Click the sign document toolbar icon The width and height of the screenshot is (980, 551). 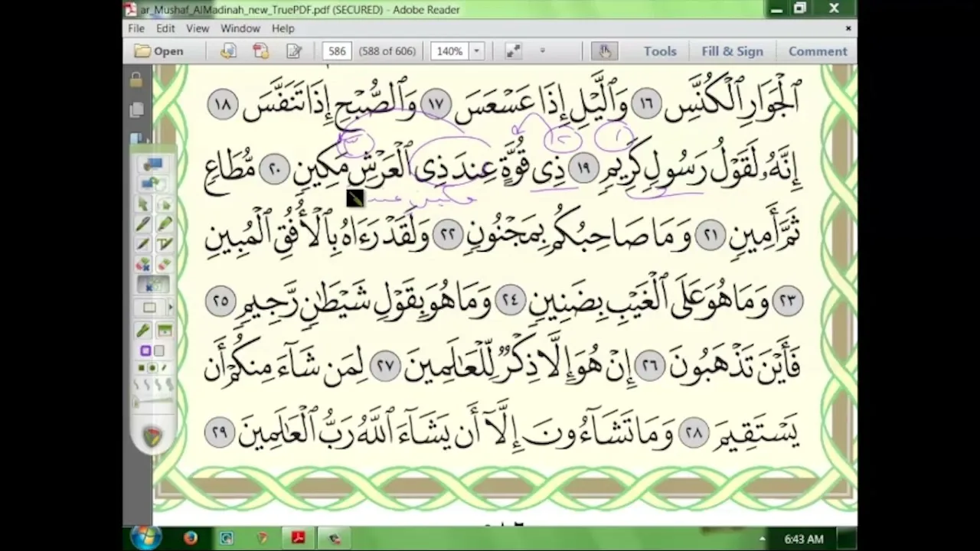tap(294, 51)
